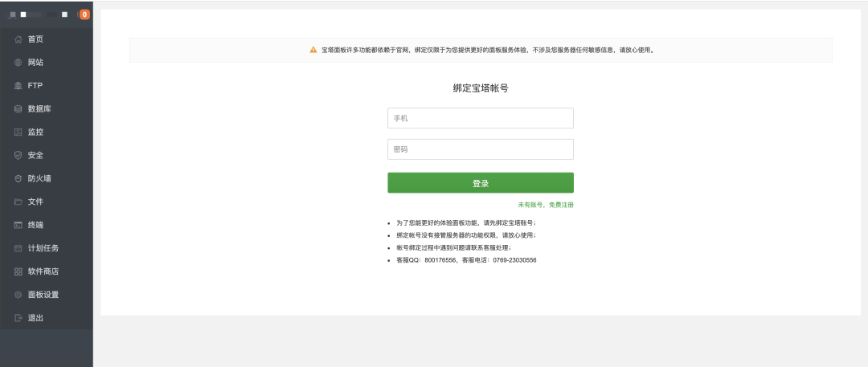
Task: Click the exit icon beside 退出
Action: (18, 318)
